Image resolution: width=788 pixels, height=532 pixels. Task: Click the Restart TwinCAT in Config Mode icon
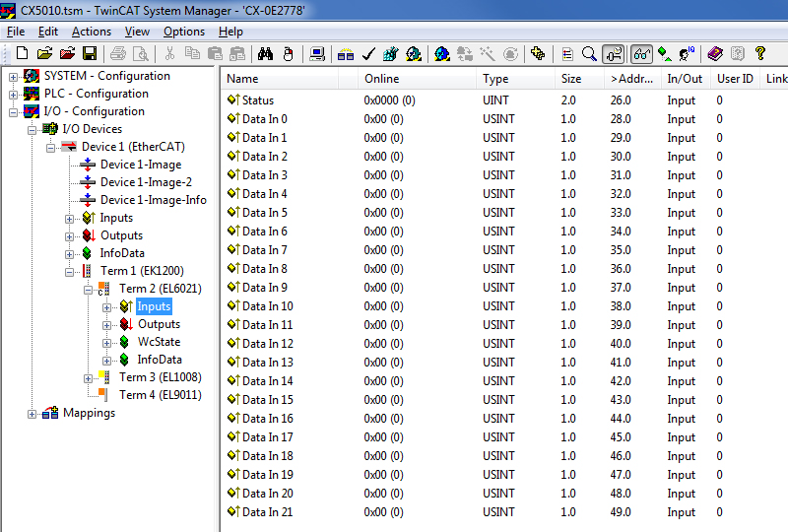442,53
